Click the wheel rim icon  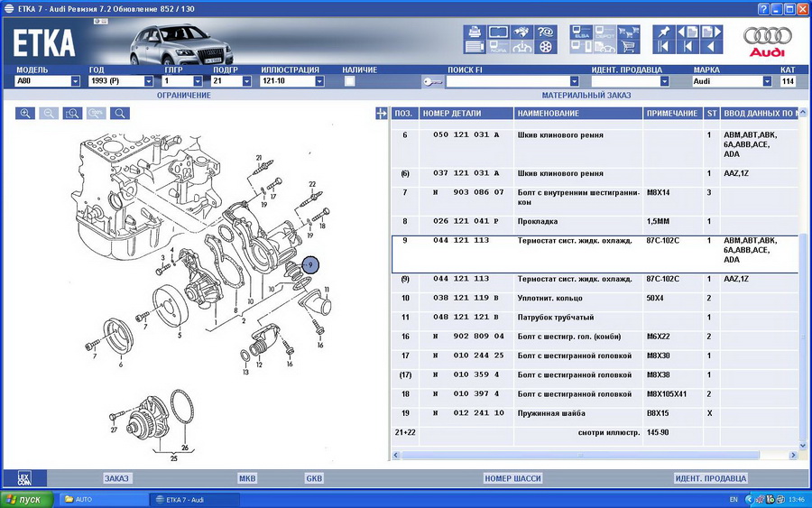(545, 47)
